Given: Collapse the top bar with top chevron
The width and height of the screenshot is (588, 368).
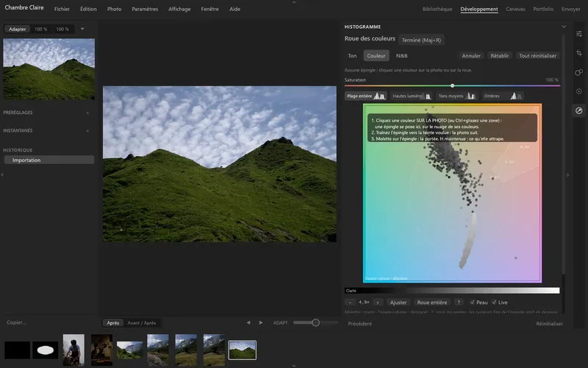Looking at the screenshot, I should [294, 2].
